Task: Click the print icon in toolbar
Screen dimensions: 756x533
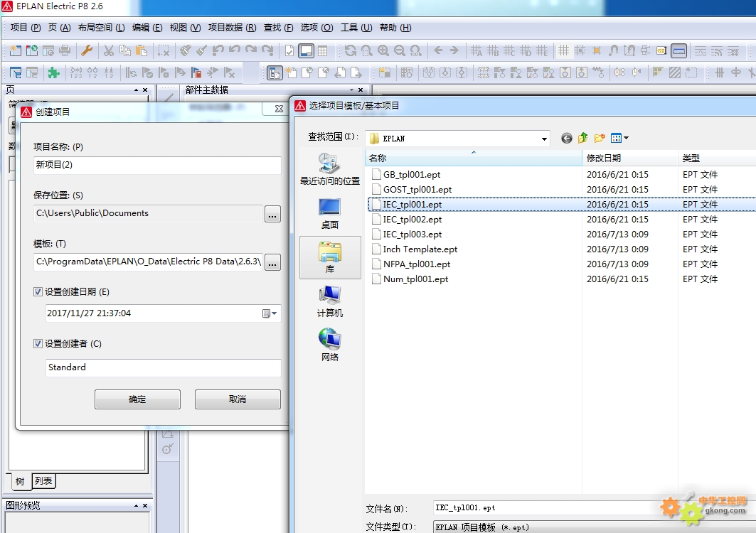Action: click(65, 50)
